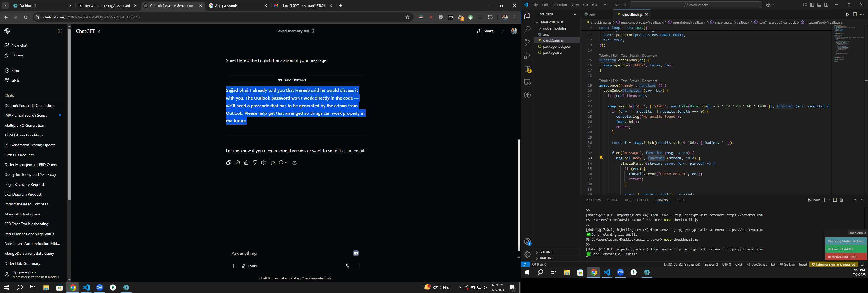Toggle VS Code bottom panel layout icon
The image size is (868, 293).
point(819,5)
